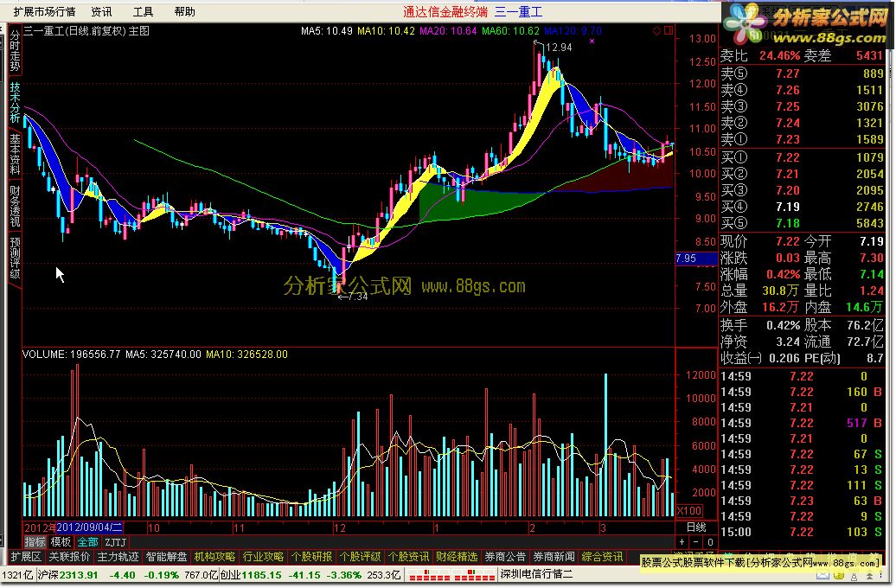Viewport: 896px width, 588px height.
Task: Select the 指标 tab below chart
Action: tap(35, 541)
